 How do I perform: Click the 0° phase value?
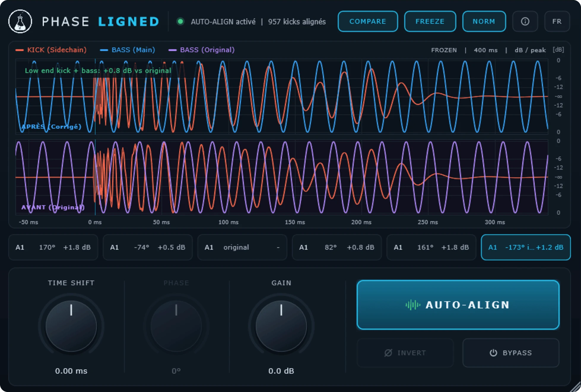click(x=176, y=371)
